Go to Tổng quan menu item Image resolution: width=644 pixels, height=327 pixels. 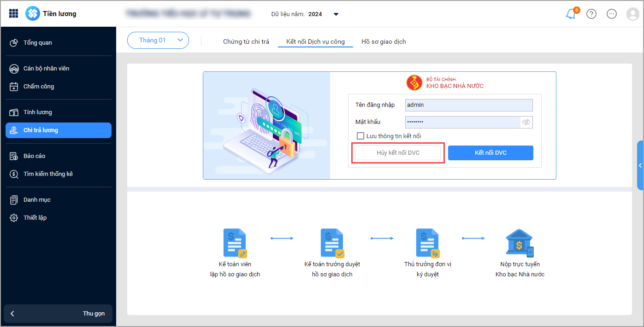coord(59,43)
